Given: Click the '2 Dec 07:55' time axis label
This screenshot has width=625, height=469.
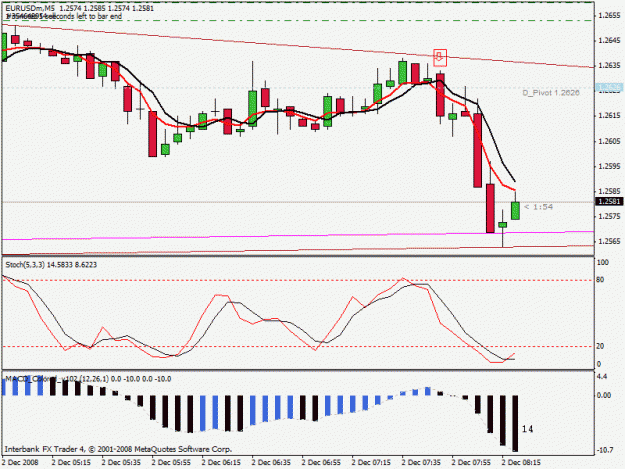Looking at the screenshot, I should (471, 463).
